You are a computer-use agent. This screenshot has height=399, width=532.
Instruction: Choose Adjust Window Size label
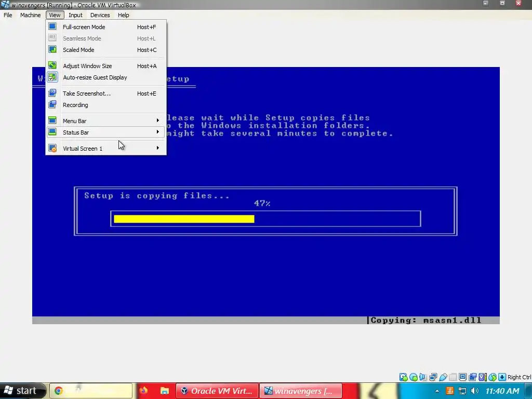pos(87,66)
